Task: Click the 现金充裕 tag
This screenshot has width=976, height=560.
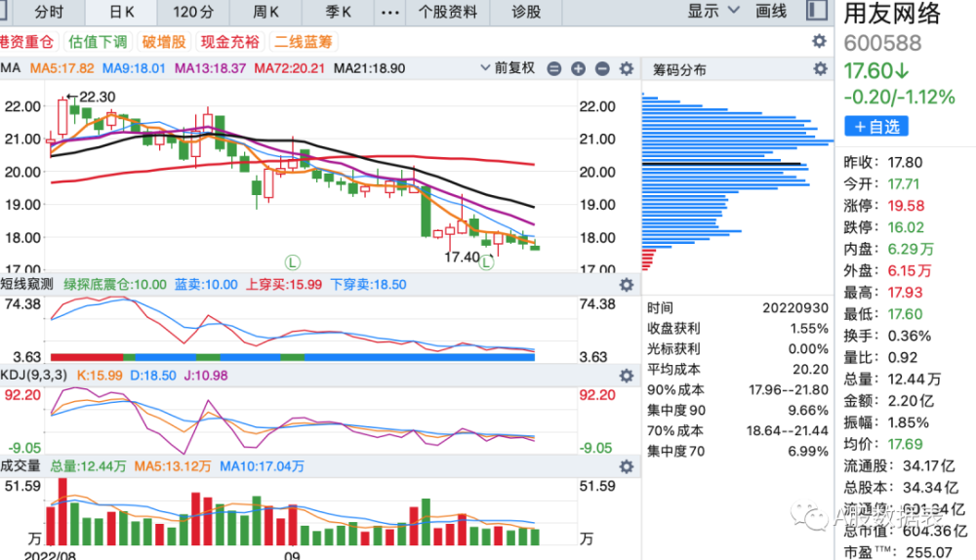Action: tap(229, 42)
